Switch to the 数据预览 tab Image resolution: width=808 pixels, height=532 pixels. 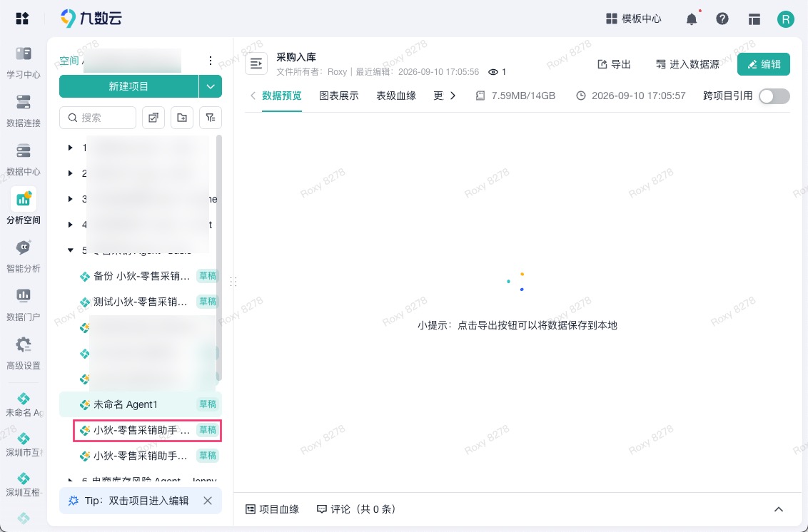click(282, 96)
